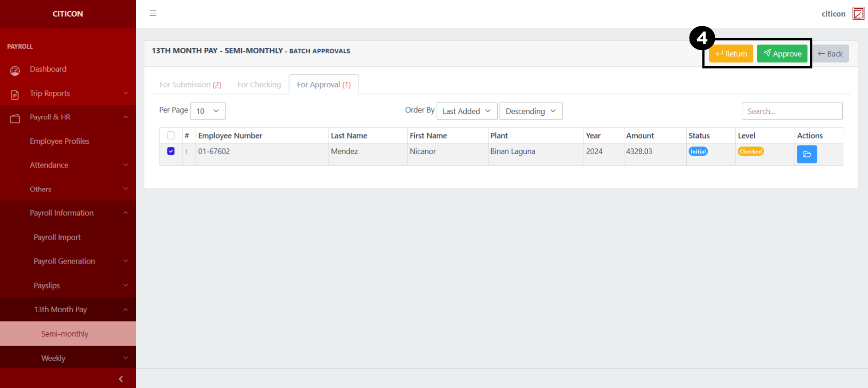Click the orange Return button
The image size is (868, 388).
(731, 54)
